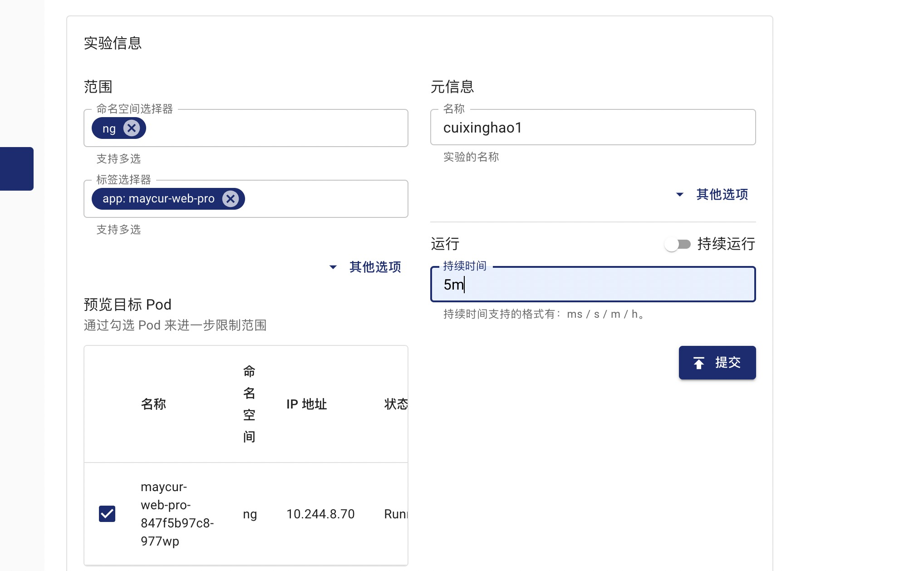The width and height of the screenshot is (924, 571).
Task: Click the upload icon on 提交 button
Action: (699, 363)
